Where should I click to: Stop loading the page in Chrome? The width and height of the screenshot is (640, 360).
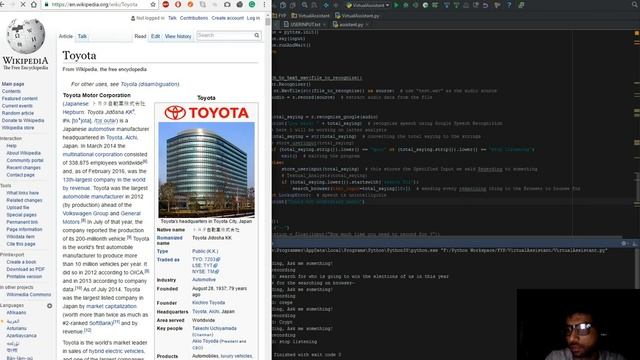click(22, 4)
